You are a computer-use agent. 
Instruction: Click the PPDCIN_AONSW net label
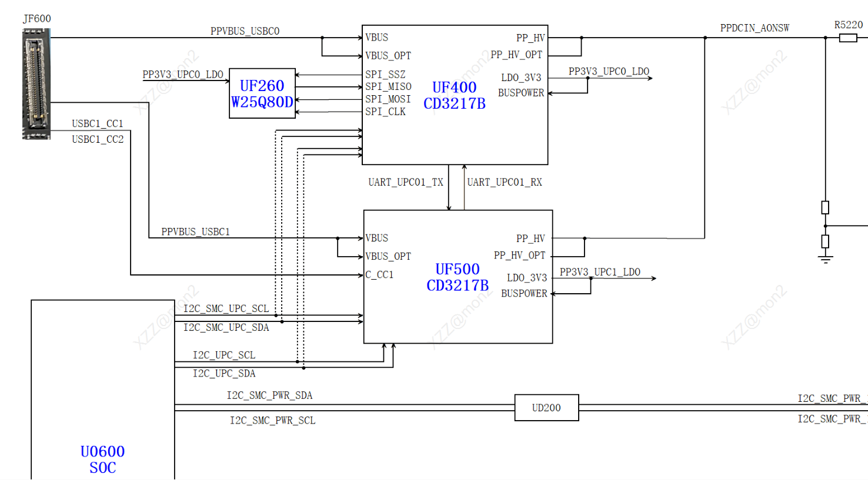pyautogui.click(x=755, y=28)
